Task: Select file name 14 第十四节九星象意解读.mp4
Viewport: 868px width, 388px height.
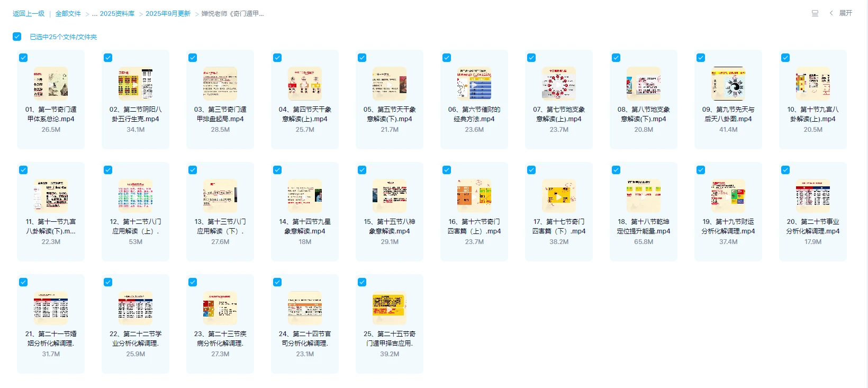Action: 305,227
